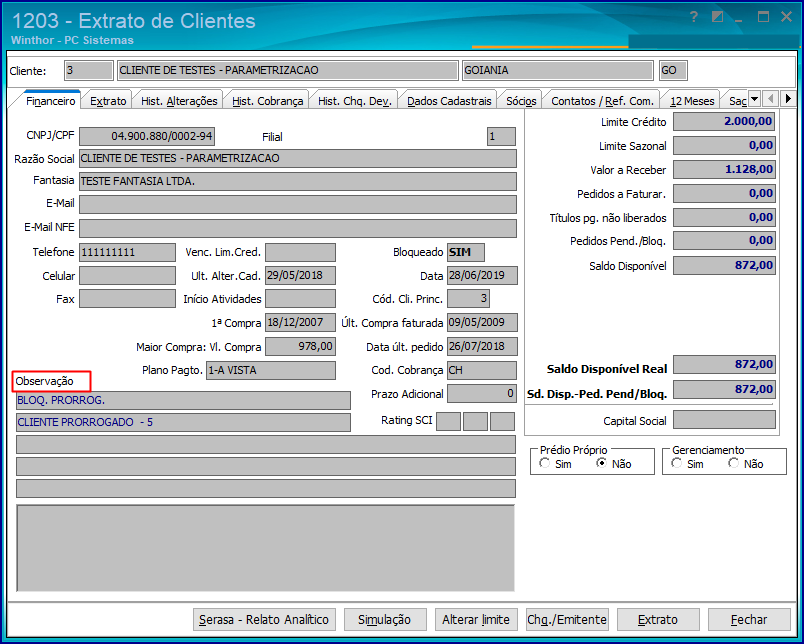Screen dimensions: 804x644
Task: Click the CLIENTE PRORROGADO - 5 line
Action: click(184, 422)
